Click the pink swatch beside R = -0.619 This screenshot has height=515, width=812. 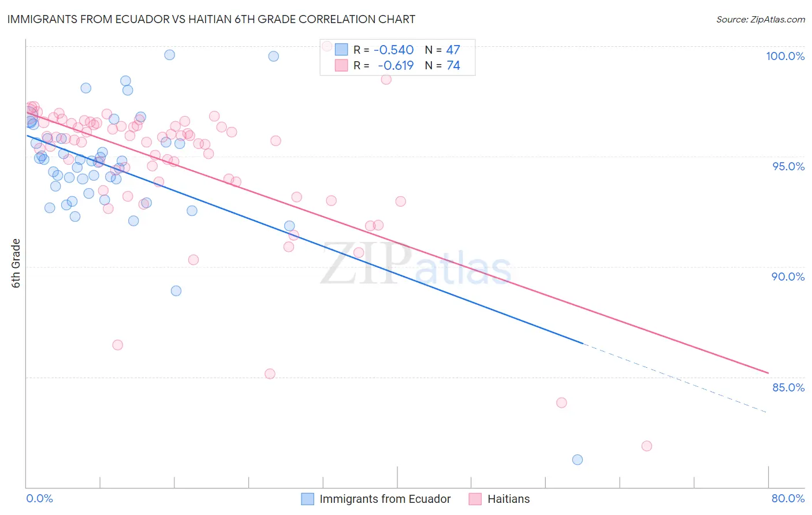(x=341, y=65)
